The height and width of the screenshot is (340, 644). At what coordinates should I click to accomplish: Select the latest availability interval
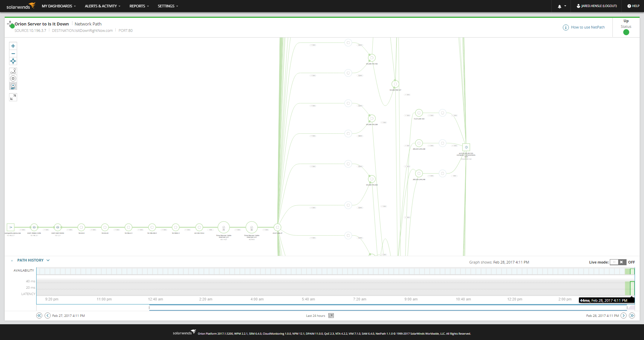632,271
